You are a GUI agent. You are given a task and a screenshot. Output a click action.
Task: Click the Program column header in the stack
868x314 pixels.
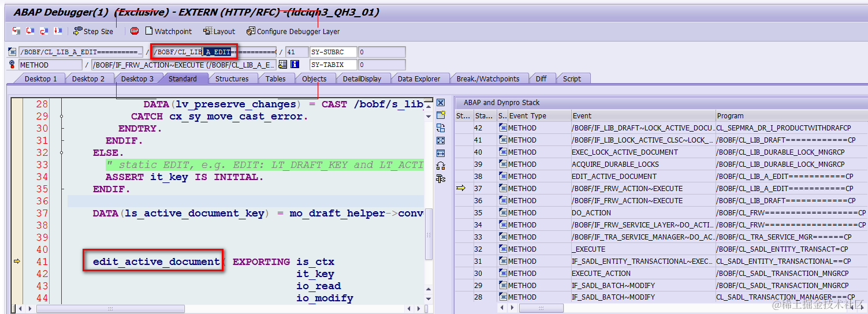pos(791,115)
